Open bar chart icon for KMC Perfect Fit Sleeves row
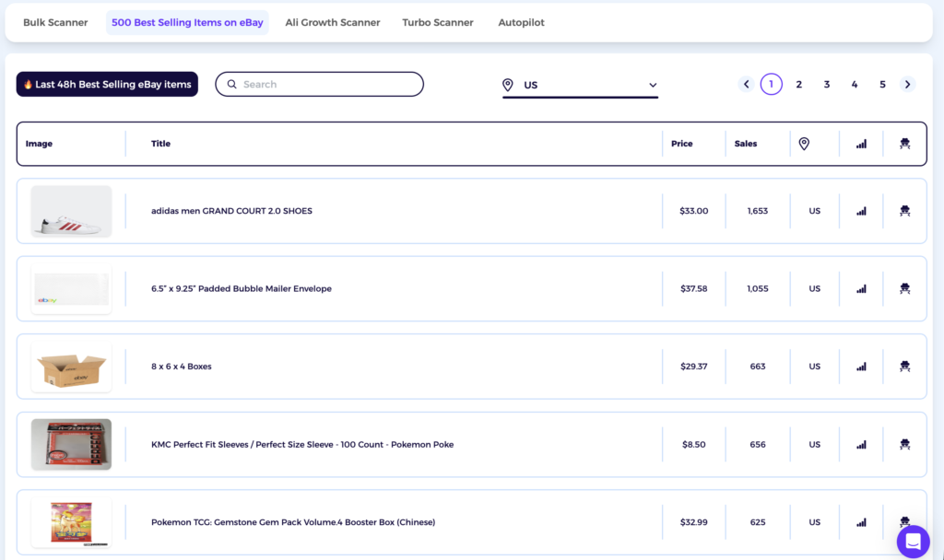Image resolution: width=944 pixels, height=560 pixels. click(x=862, y=445)
